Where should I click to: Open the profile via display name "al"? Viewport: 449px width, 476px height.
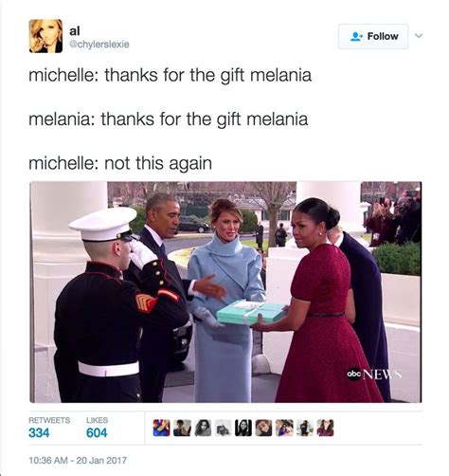tap(75, 31)
